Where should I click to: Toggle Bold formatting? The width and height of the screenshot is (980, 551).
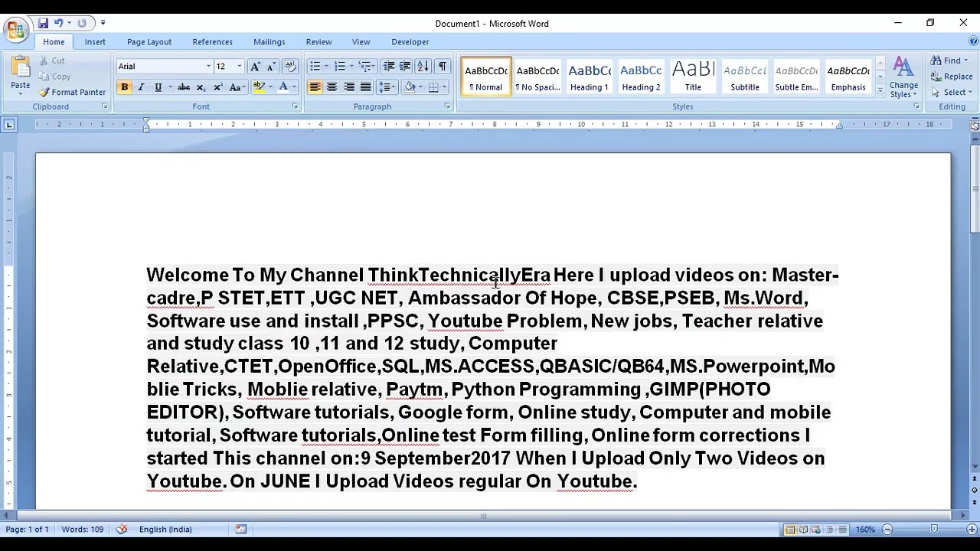(124, 87)
